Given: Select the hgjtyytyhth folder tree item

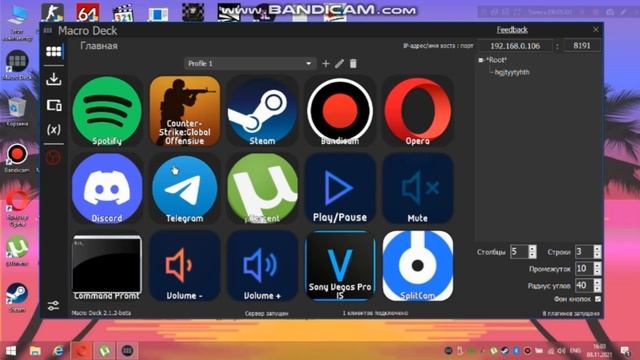Looking at the screenshot, I should 512,72.
